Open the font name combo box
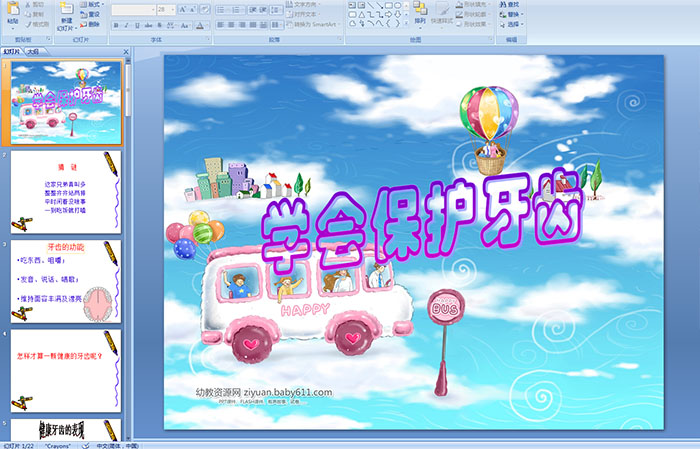The width and height of the screenshot is (700, 449). (133, 10)
